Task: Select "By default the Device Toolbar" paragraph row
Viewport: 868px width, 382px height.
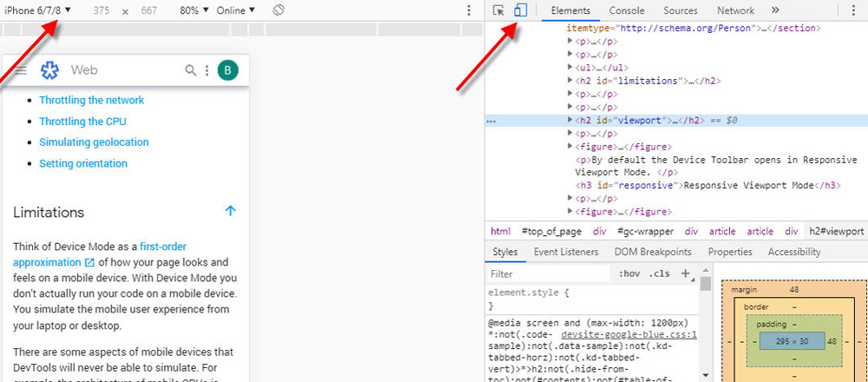Action: point(716,166)
